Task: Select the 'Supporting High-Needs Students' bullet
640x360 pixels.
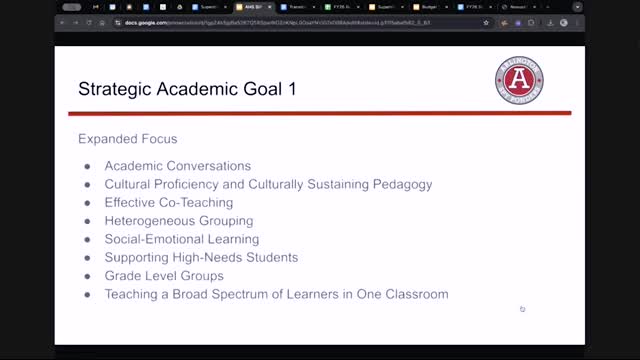Action: tap(201, 258)
